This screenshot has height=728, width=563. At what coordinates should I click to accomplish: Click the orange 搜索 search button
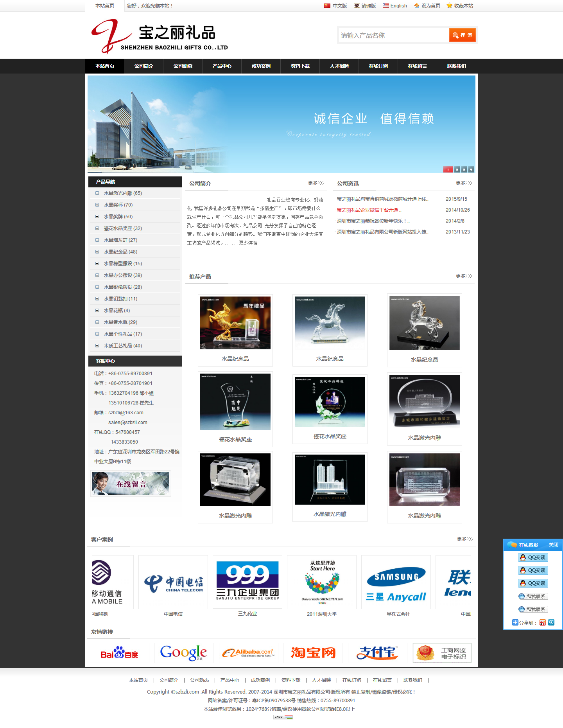pyautogui.click(x=463, y=35)
